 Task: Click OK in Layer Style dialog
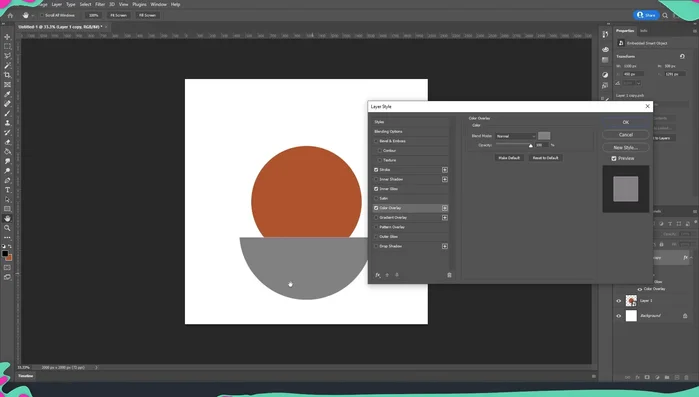click(625, 122)
